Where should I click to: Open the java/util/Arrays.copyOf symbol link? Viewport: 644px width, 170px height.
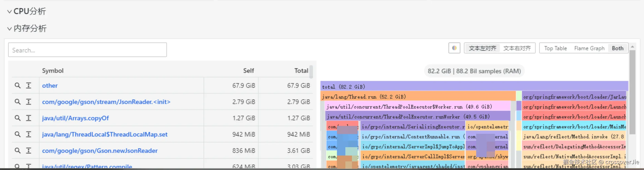click(75, 118)
